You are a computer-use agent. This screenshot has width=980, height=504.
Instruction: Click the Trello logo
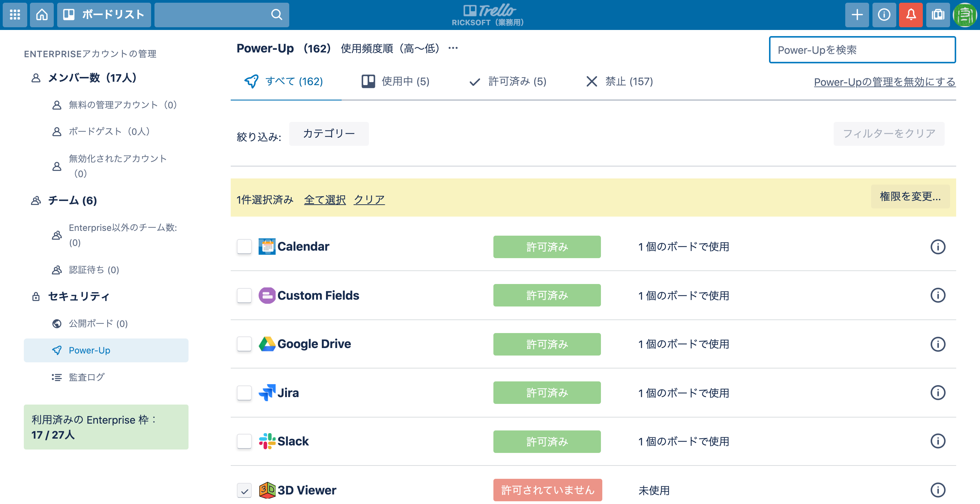tap(489, 11)
